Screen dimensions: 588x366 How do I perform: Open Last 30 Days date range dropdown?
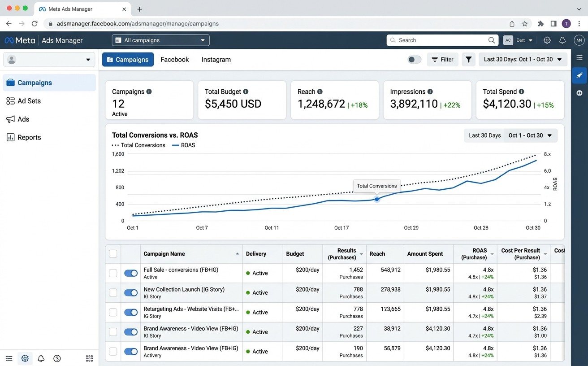pos(523,59)
